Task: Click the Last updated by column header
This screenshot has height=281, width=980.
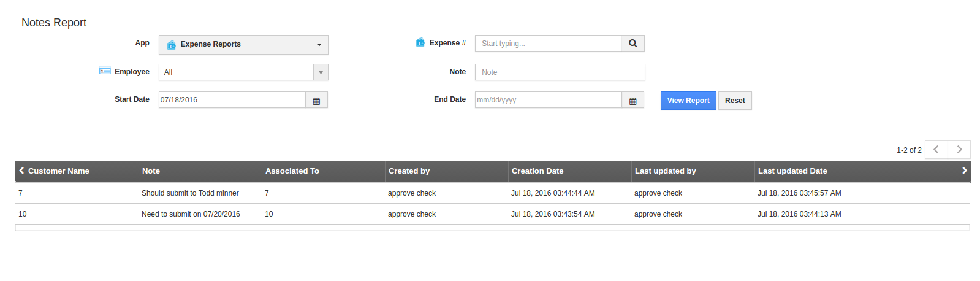Action: [665, 171]
